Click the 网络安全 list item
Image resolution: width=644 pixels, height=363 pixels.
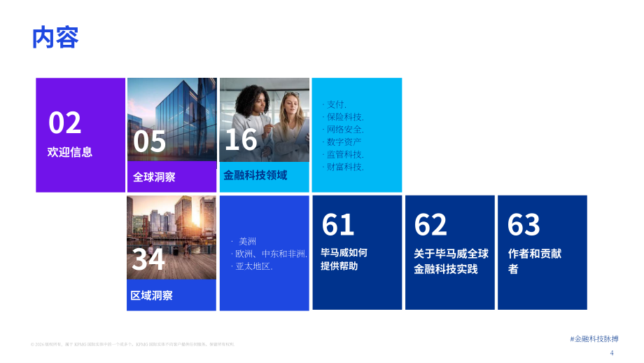click(345, 130)
